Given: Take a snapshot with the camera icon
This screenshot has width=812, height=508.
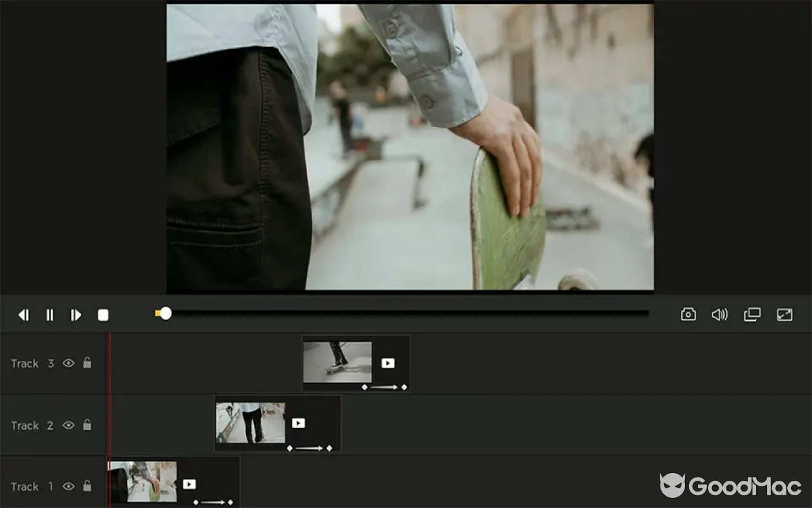Looking at the screenshot, I should [688, 314].
